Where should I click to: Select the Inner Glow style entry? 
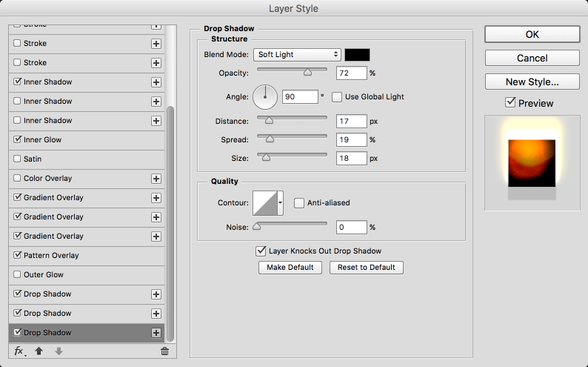pyautogui.click(x=42, y=140)
